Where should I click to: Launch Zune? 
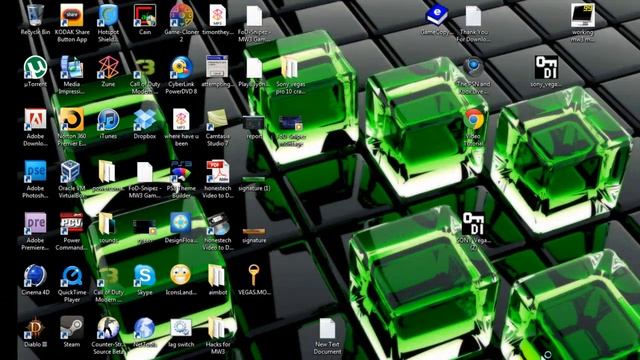pyautogui.click(x=108, y=67)
